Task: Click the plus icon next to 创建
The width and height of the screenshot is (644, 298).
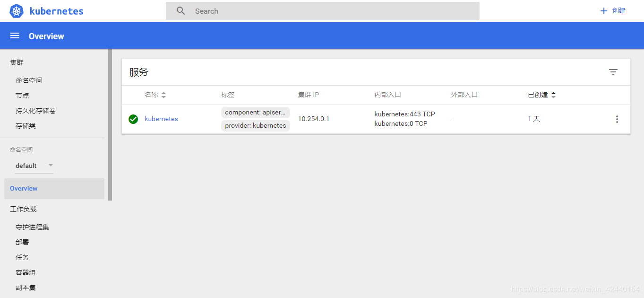Action: click(x=603, y=11)
